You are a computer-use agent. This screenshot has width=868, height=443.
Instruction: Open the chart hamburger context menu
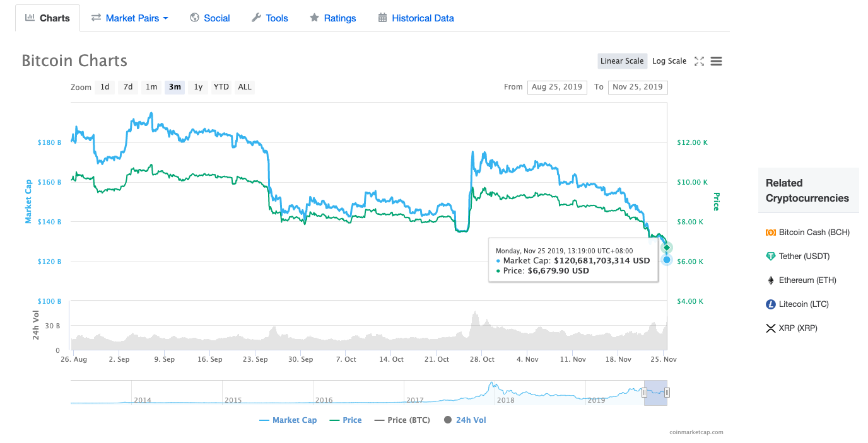pyautogui.click(x=716, y=61)
